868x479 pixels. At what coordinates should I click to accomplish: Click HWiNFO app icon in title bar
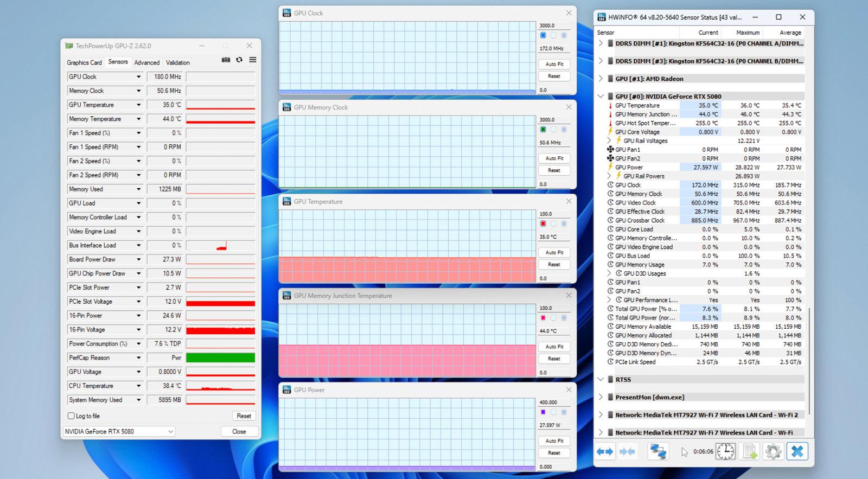coord(602,17)
